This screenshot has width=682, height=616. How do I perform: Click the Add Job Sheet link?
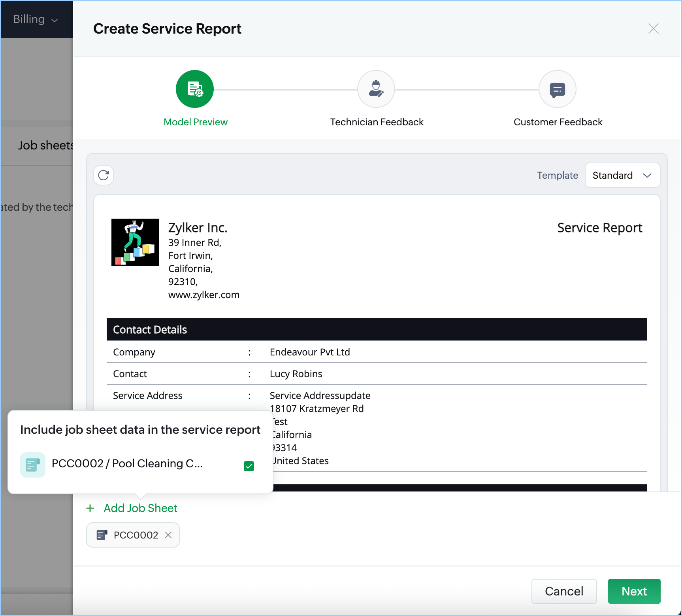[x=140, y=508]
